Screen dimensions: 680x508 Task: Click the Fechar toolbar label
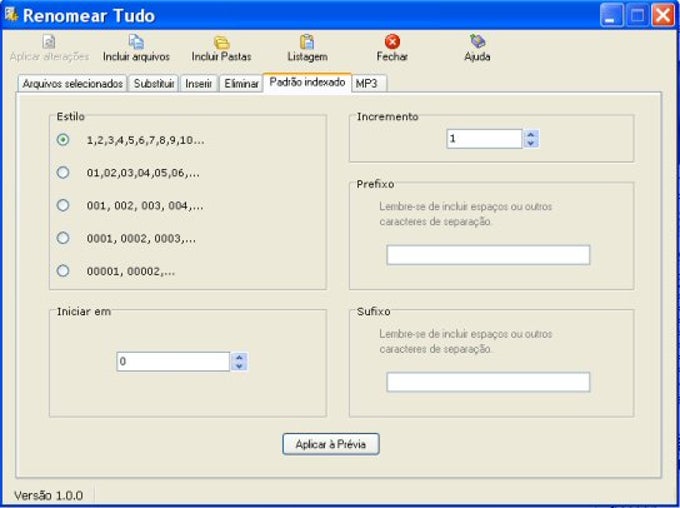coord(392,57)
